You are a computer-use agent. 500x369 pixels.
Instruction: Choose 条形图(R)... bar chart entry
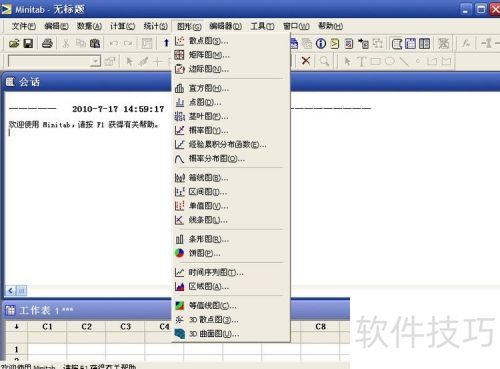pos(231,239)
